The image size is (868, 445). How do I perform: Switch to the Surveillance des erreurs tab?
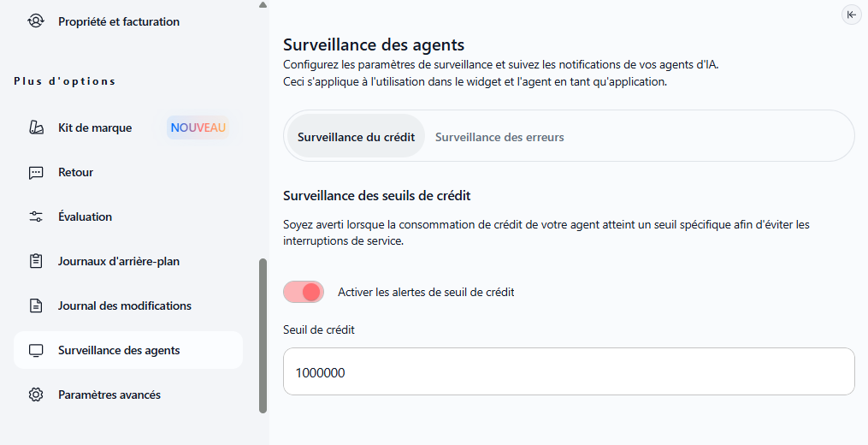(x=499, y=137)
